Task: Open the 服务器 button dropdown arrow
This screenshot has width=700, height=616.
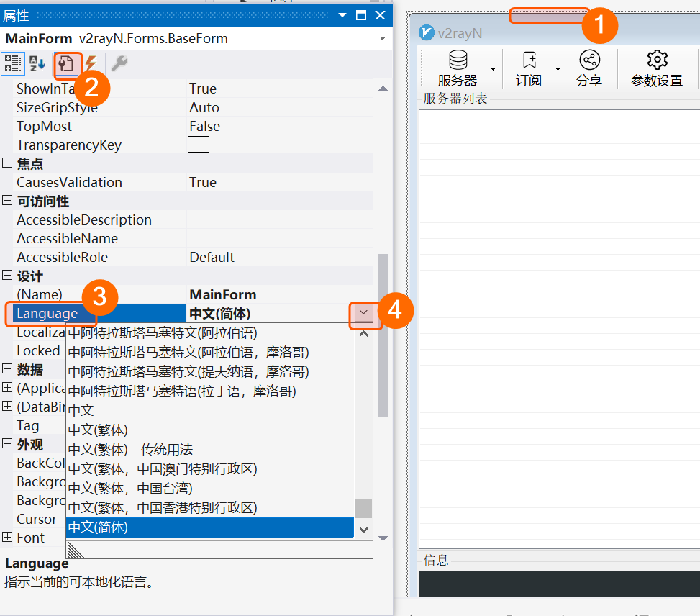Action: (x=494, y=69)
